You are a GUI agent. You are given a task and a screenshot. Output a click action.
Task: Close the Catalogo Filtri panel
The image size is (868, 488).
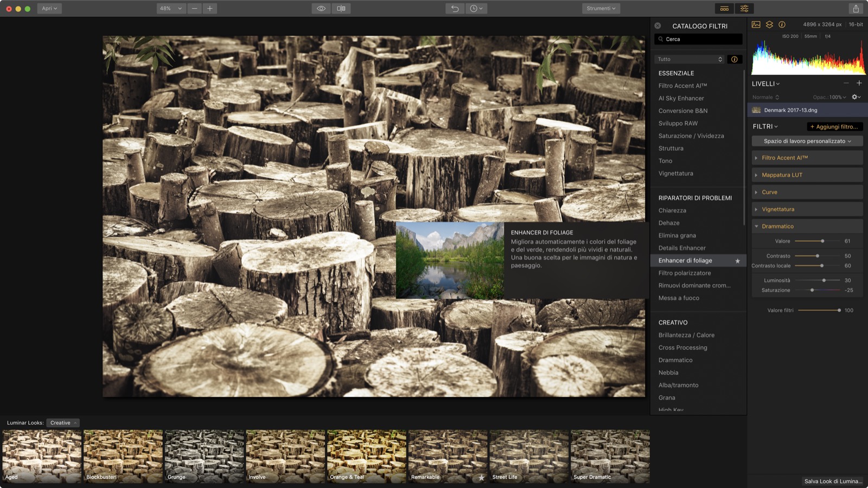coord(658,25)
